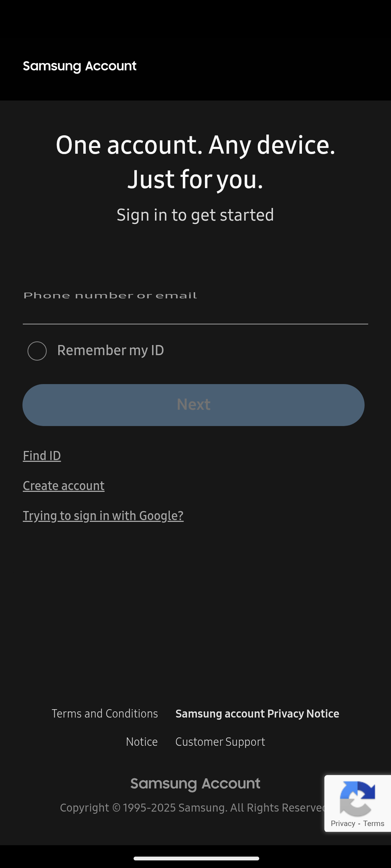Open the Create account link
The width and height of the screenshot is (391, 868).
(64, 486)
